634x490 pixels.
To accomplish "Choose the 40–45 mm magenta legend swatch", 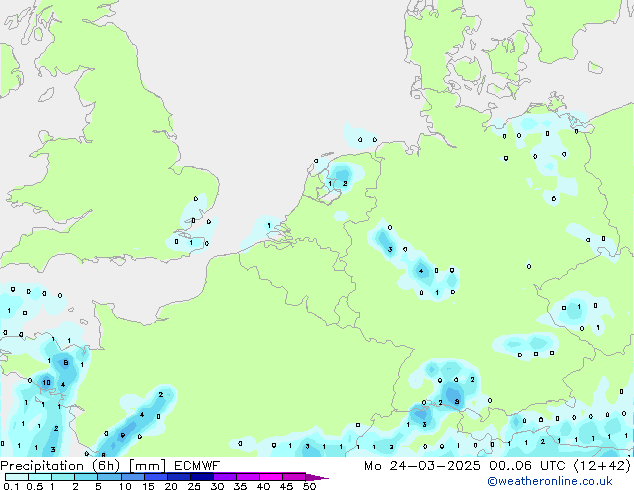I will click(271, 477).
